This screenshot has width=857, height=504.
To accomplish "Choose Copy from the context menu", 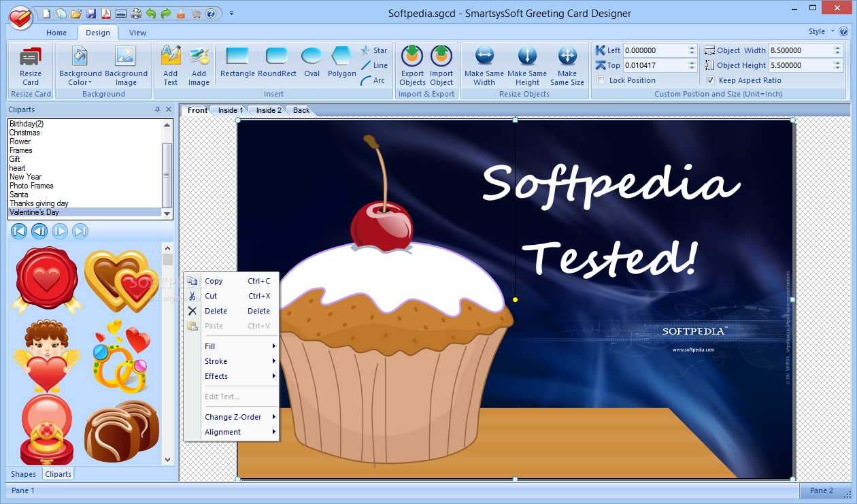I will click(x=231, y=281).
